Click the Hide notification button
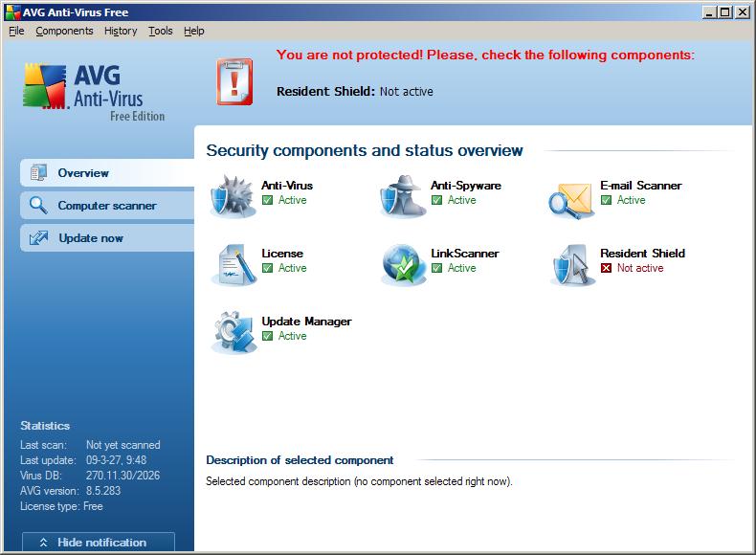This screenshot has width=756, height=555. (99, 542)
